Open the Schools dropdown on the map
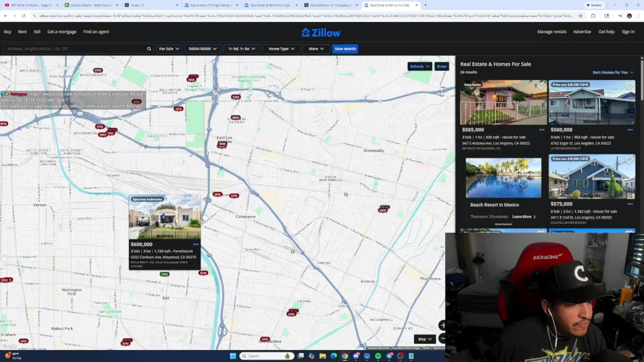 (x=420, y=66)
